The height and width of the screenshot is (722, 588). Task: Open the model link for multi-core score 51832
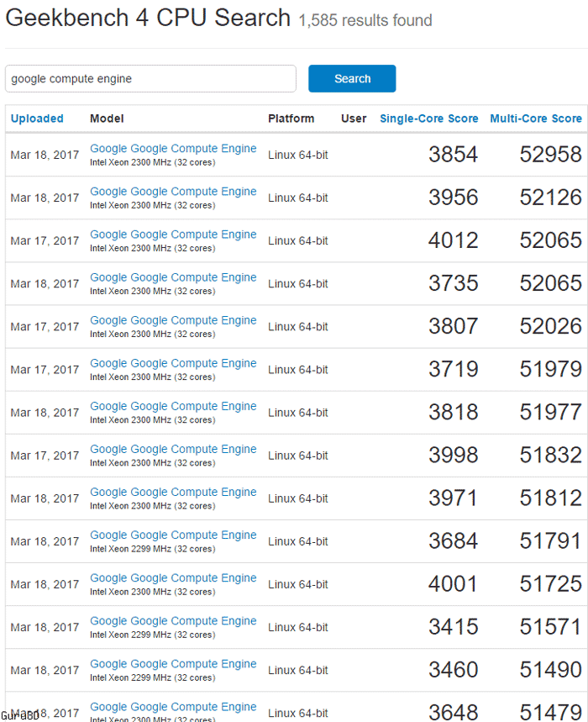click(x=173, y=449)
